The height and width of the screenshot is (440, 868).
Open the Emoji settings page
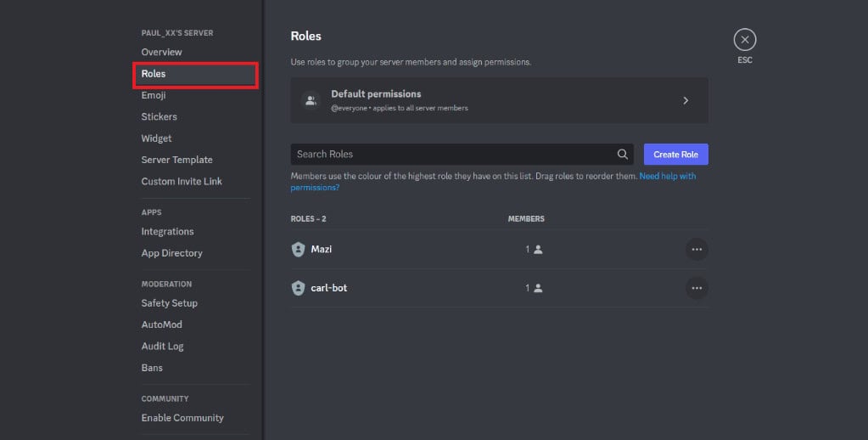154,95
